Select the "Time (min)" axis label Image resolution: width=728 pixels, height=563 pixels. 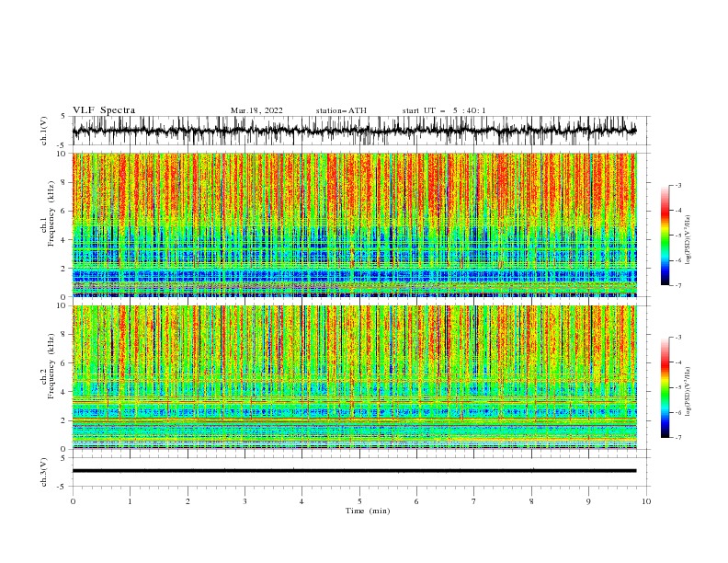(x=368, y=511)
